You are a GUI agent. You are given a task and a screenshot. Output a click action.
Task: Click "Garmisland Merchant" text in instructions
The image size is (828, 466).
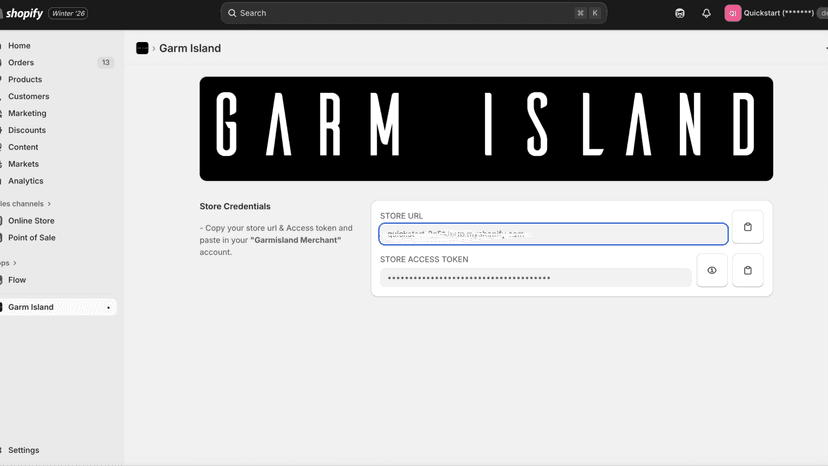pyautogui.click(x=296, y=240)
